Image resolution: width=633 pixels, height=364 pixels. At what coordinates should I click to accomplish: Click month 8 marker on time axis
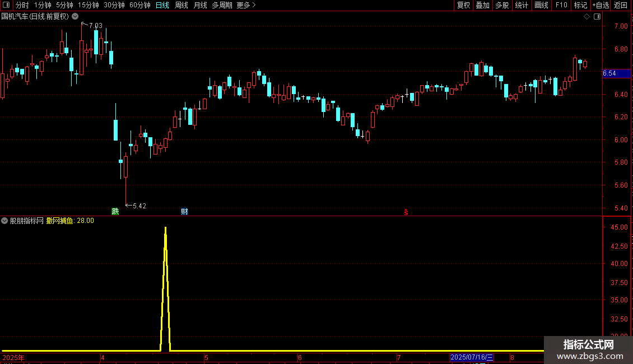(x=513, y=357)
